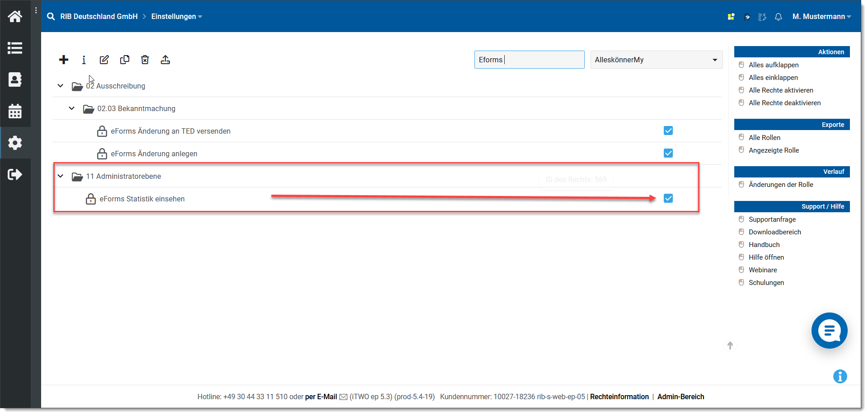Edit role with pencil icon
Image resolution: width=868 pixels, height=415 pixels.
[x=104, y=60]
